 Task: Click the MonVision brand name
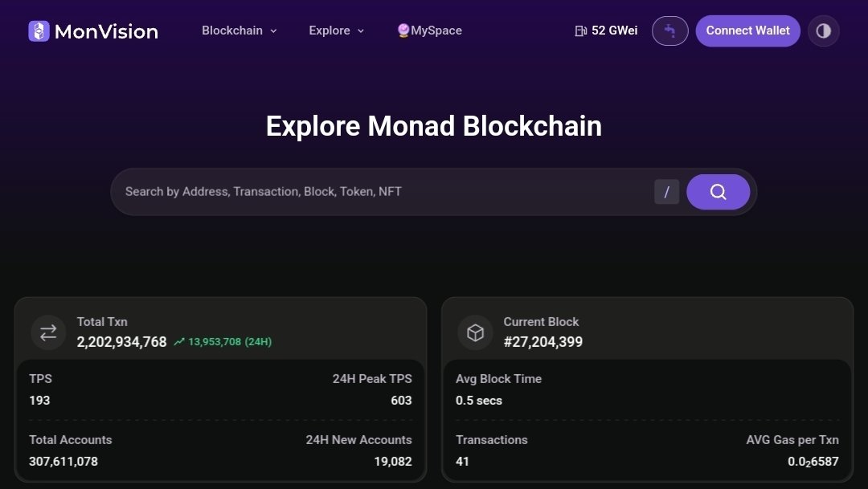106,31
